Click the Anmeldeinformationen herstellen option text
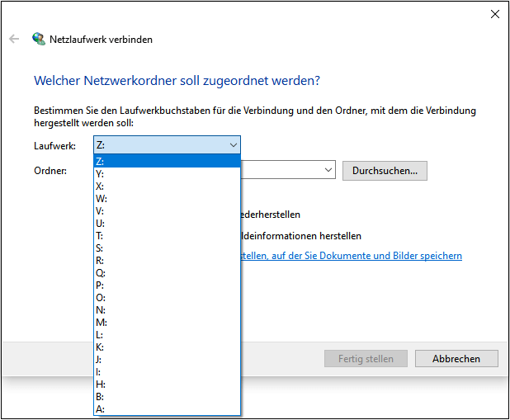Viewport: 510px width, 420px height. tap(301, 235)
